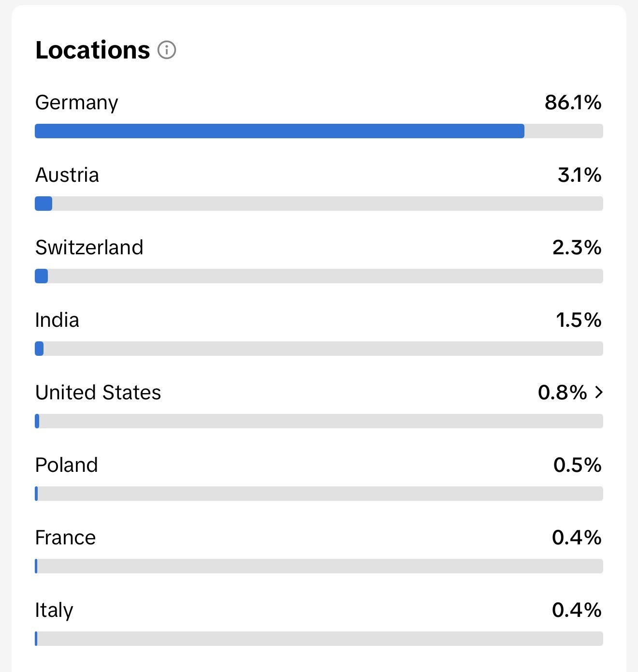638x672 pixels.
Task: Open details via the United States chevron
Action: coord(599,393)
